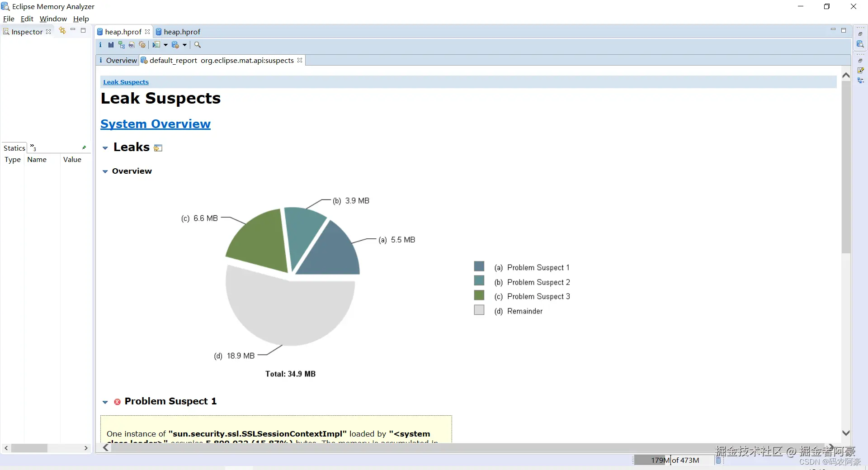Open the navigation history fast view icon
Screen dimensions: 868x470
(x=861, y=81)
